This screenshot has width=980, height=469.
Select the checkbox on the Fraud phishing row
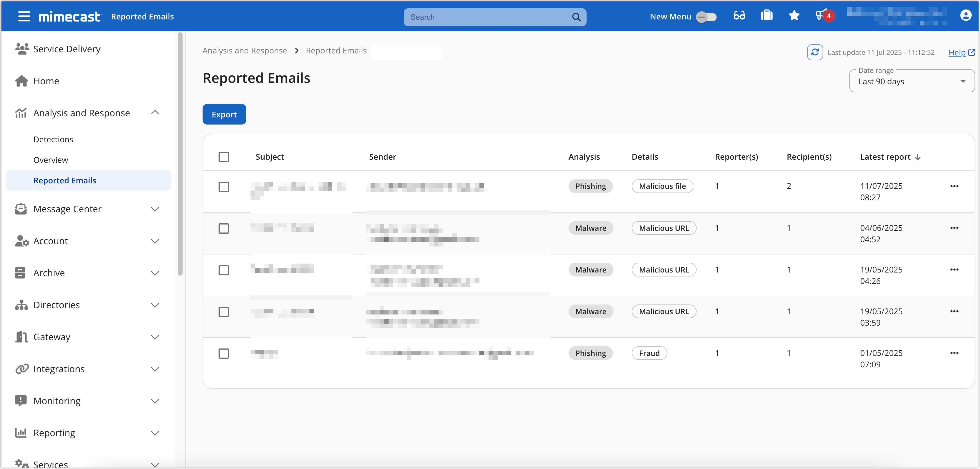click(224, 354)
